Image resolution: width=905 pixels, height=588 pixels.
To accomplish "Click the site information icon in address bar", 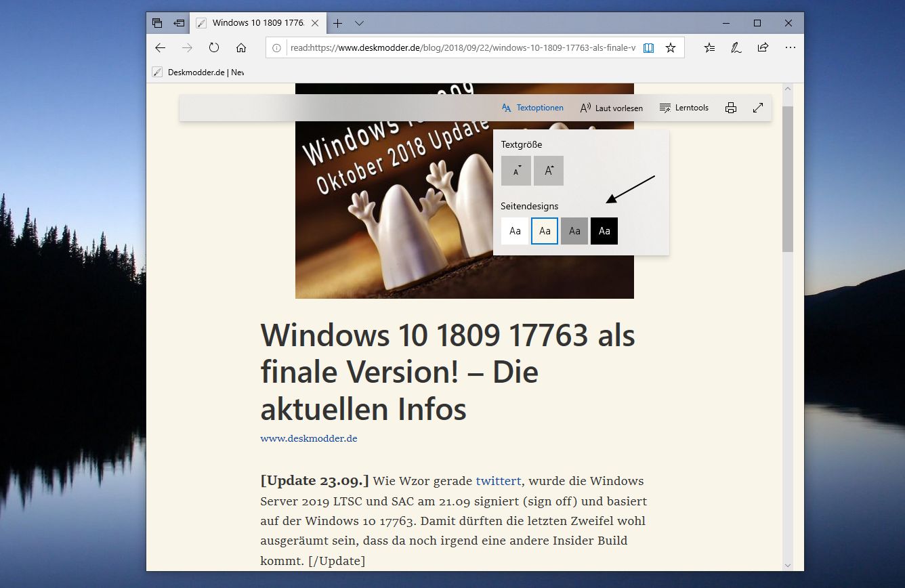I will pyautogui.click(x=276, y=48).
